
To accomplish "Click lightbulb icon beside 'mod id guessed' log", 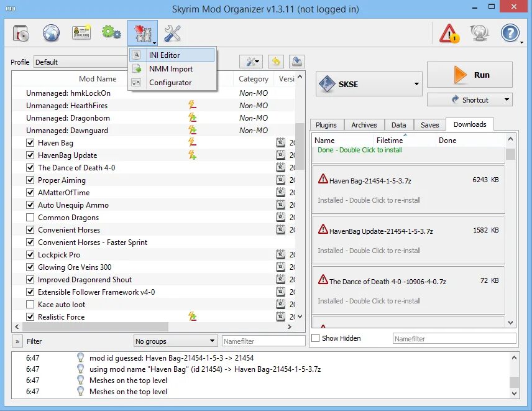I will pyautogui.click(x=80, y=358).
